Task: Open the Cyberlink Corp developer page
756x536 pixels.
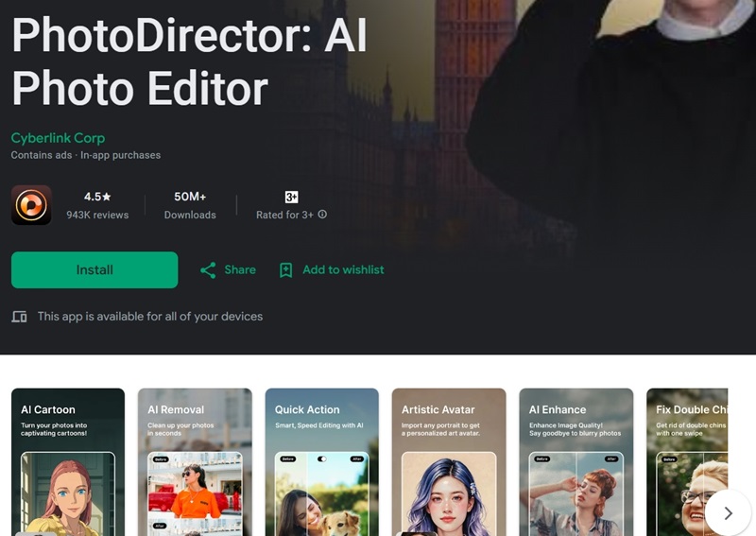Action: click(x=58, y=138)
